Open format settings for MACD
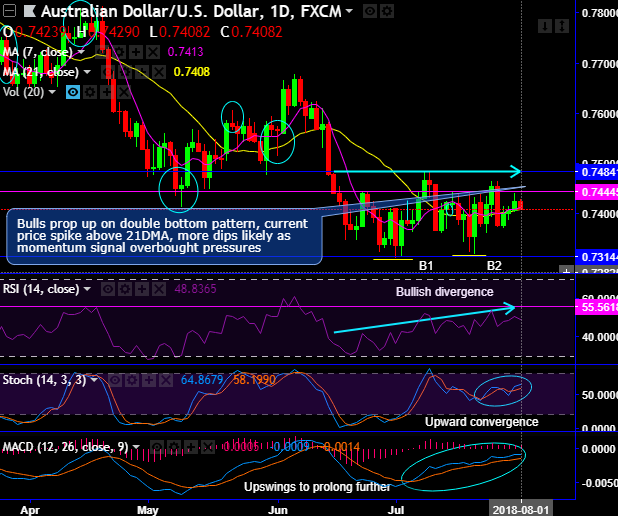618x516 pixels. coord(174,447)
